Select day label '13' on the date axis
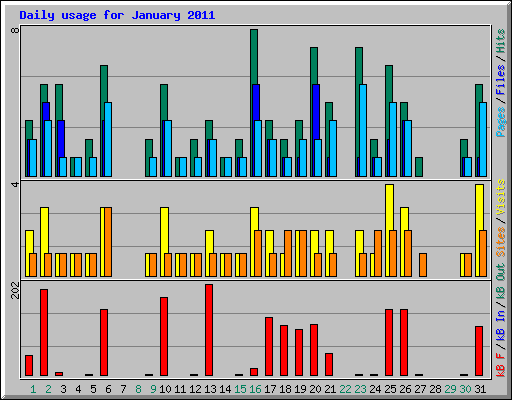 (x=210, y=389)
